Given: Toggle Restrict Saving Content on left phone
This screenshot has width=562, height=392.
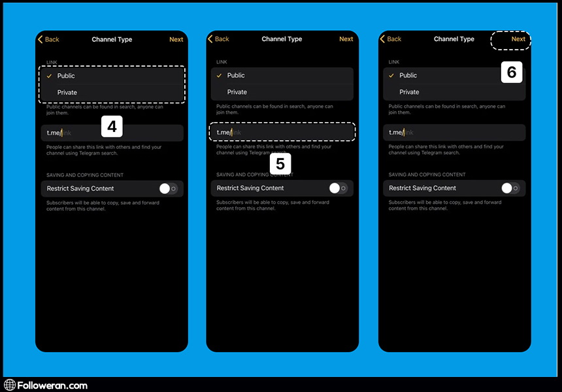Looking at the screenshot, I should click(x=167, y=188).
